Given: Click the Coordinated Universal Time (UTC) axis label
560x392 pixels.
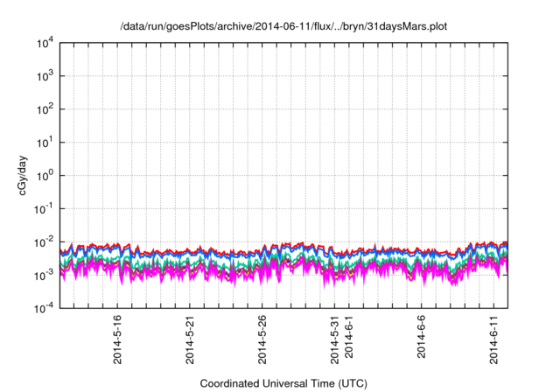Looking at the screenshot, I should pos(283,383).
